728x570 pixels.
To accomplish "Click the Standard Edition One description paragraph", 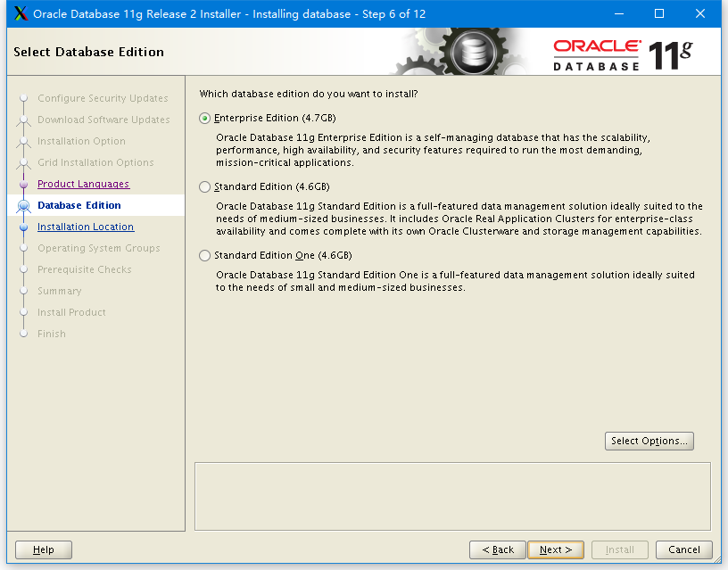I will 455,281.
